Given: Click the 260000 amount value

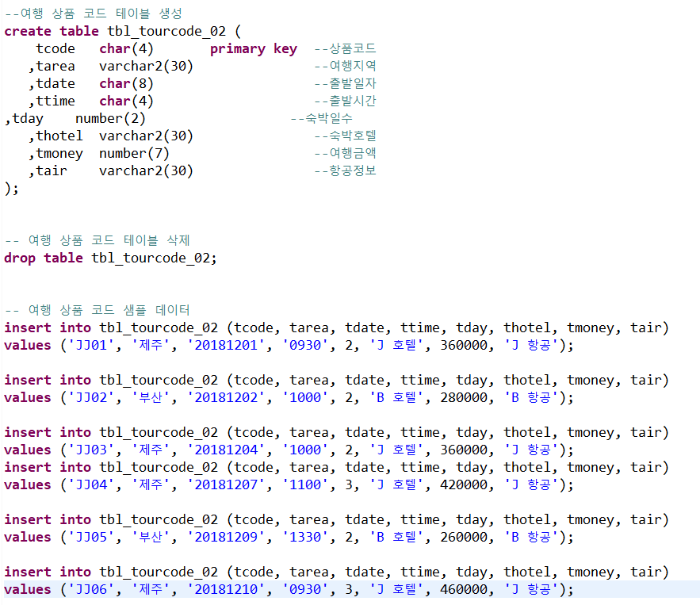Looking at the screenshot, I should point(464,537).
